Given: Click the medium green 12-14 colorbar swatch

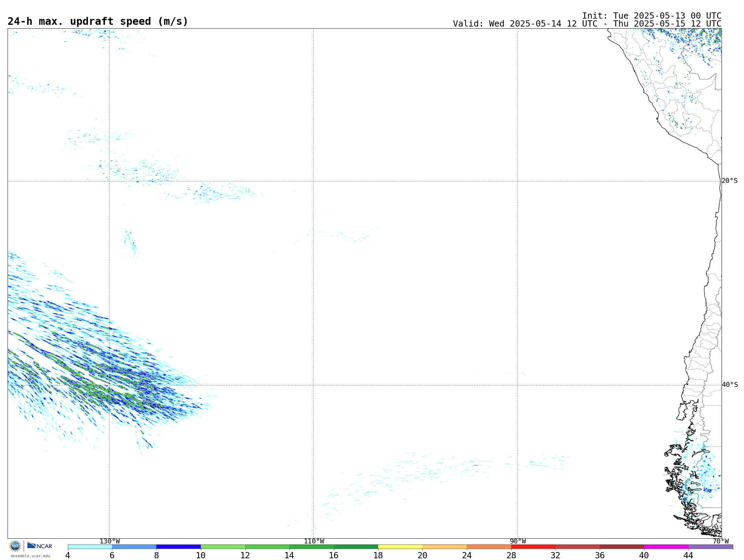Looking at the screenshot, I should (267, 547).
